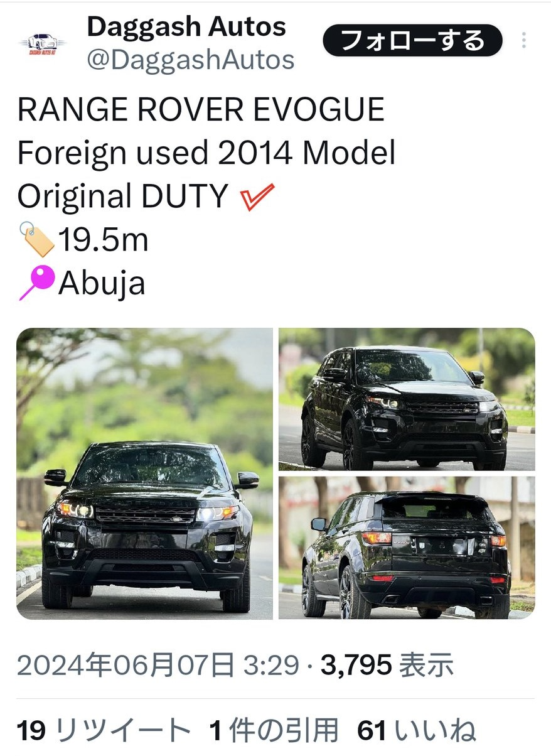The height and width of the screenshot is (756, 551).
Task: Open the @DaggashAutos handle link
Action: pos(191,60)
